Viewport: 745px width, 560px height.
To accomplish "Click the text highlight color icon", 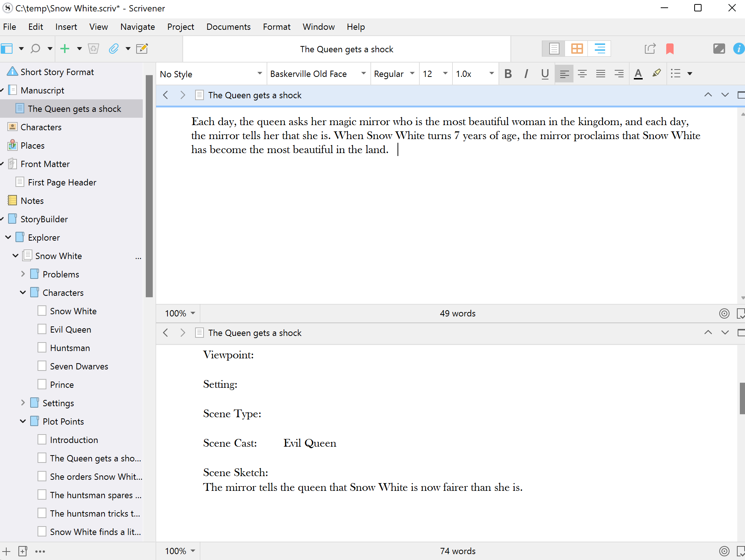I will tap(656, 74).
